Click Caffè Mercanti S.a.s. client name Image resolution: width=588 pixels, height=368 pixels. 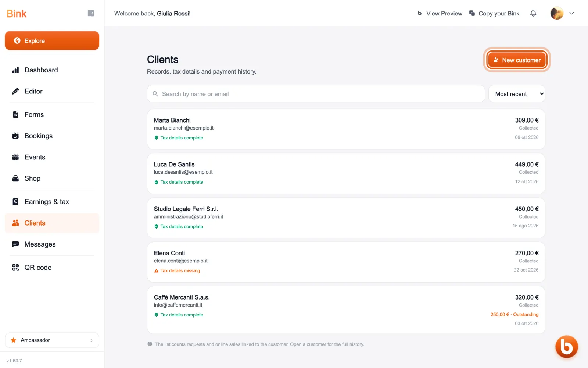point(182,297)
